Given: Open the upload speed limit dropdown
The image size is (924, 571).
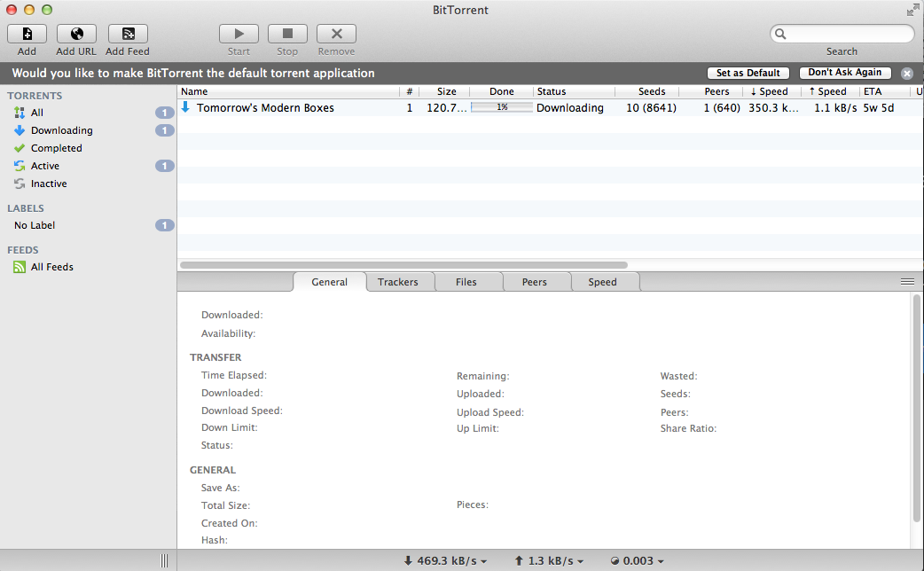Looking at the screenshot, I should (x=549, y=561).
